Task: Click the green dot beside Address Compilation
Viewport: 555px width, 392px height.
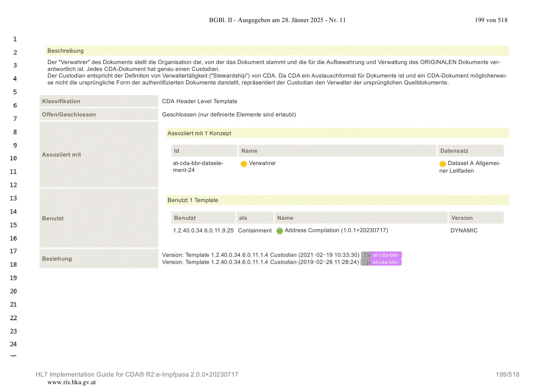Action: [279, 231]
